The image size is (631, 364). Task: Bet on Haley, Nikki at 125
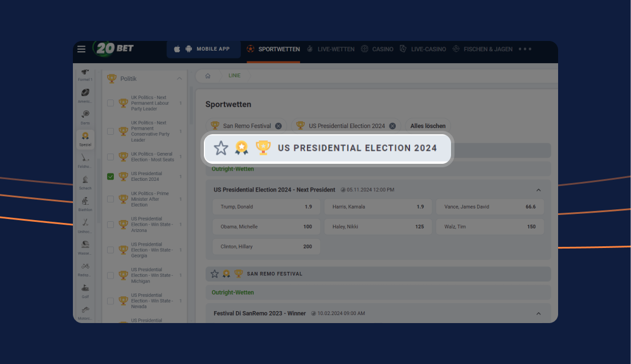(x=378, y=226)
